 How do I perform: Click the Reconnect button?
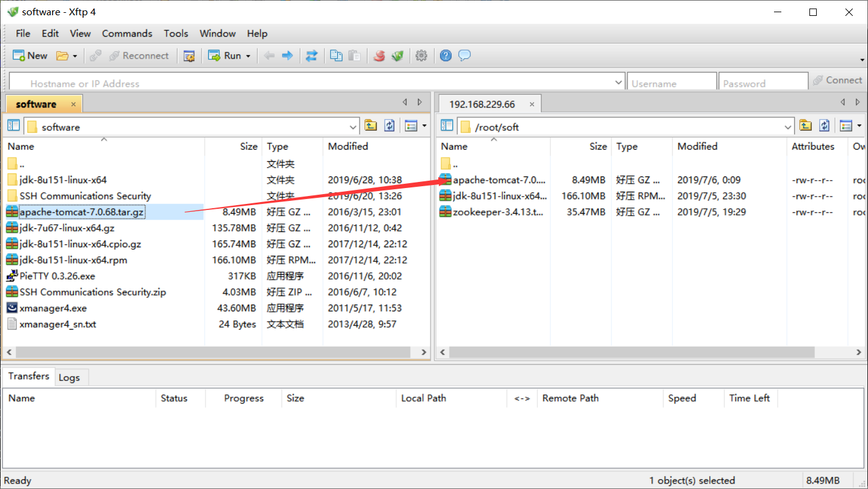point(139,56)
